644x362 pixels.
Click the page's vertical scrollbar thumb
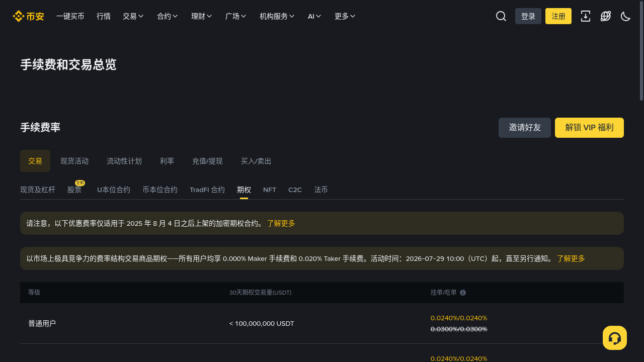coord(641,51)
